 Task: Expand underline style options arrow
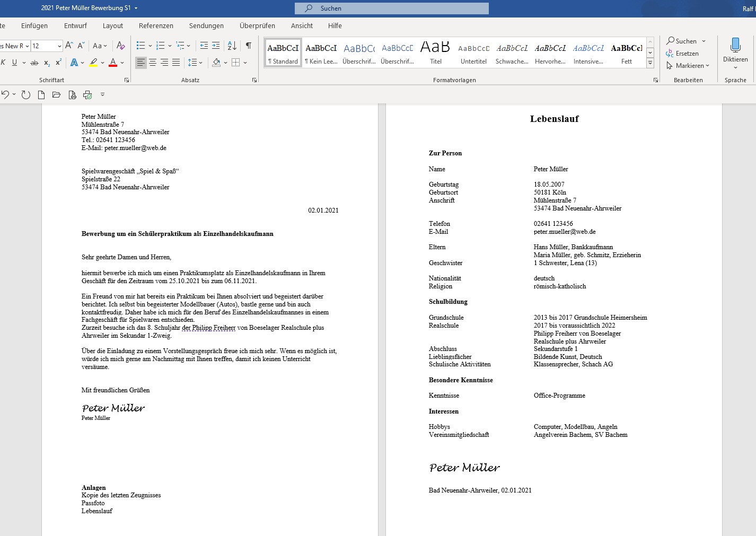coord(24,63)
